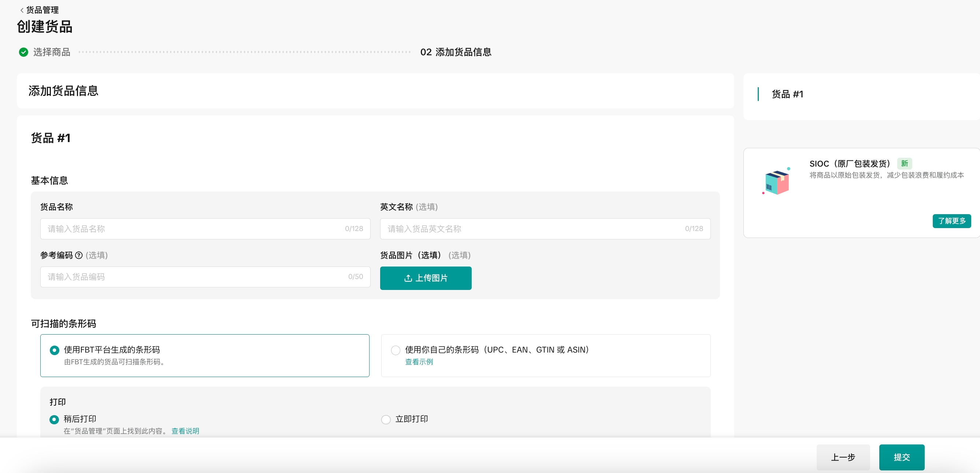Click the green checkmark step icon
The image size is (980, 473).
23,52
